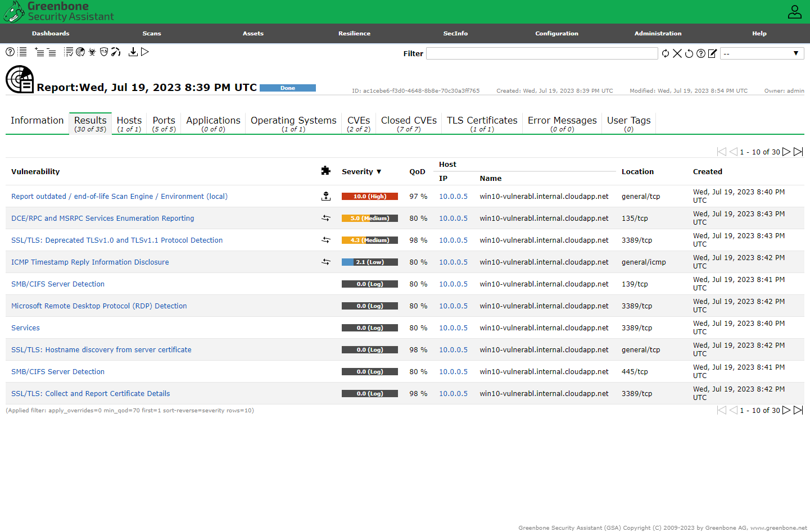Trigger alert with the play arrow icon
Viewport: 810px width, 532px height.
tap(145, 52)
